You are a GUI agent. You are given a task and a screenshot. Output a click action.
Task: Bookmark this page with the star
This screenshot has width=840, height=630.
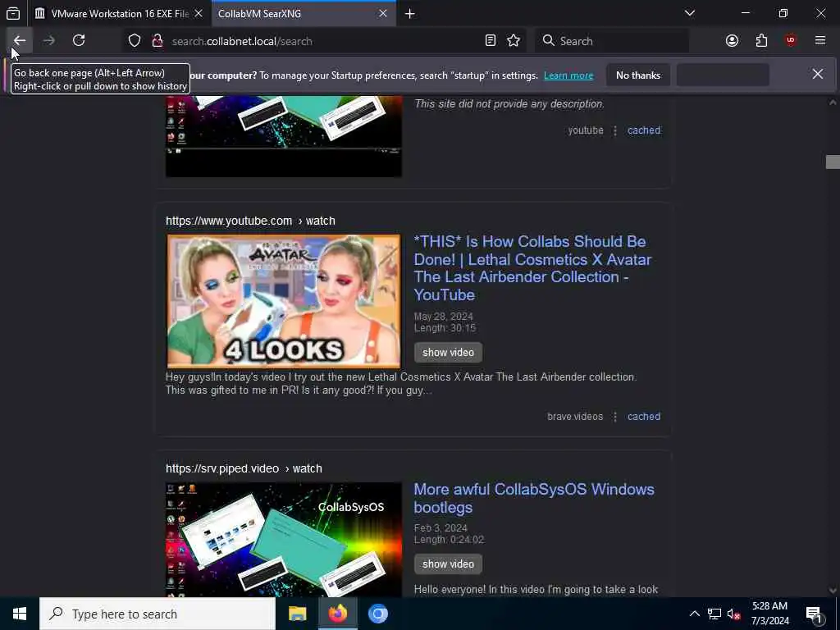[514, 41]
